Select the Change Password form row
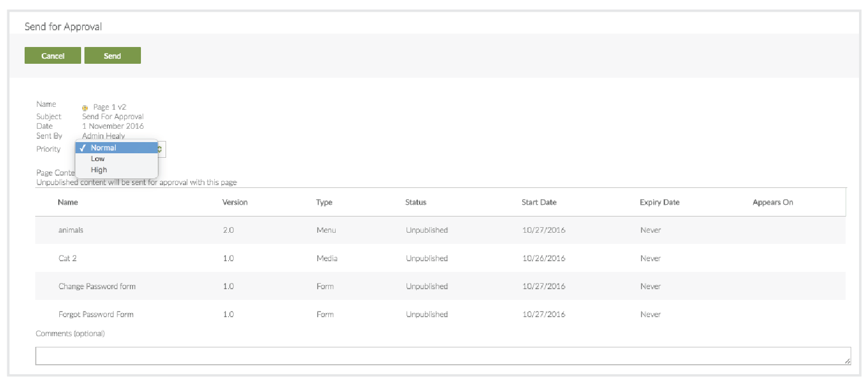 pos(97,286)
